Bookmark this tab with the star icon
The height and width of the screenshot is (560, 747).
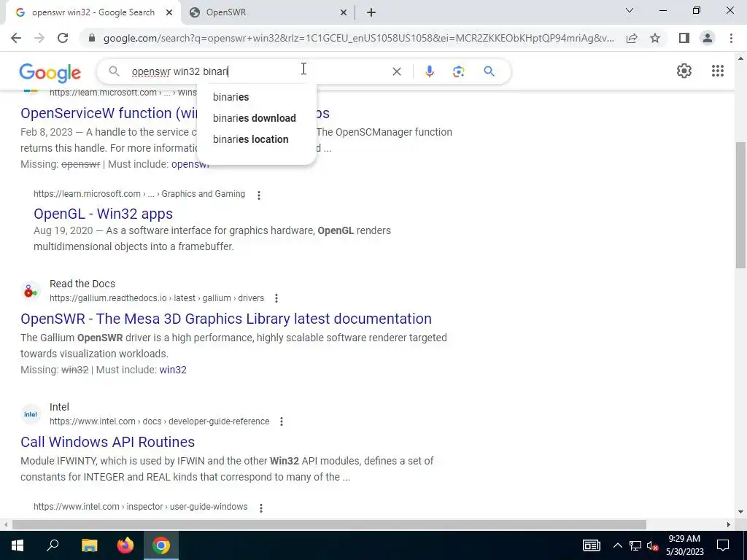coord(655,38)
